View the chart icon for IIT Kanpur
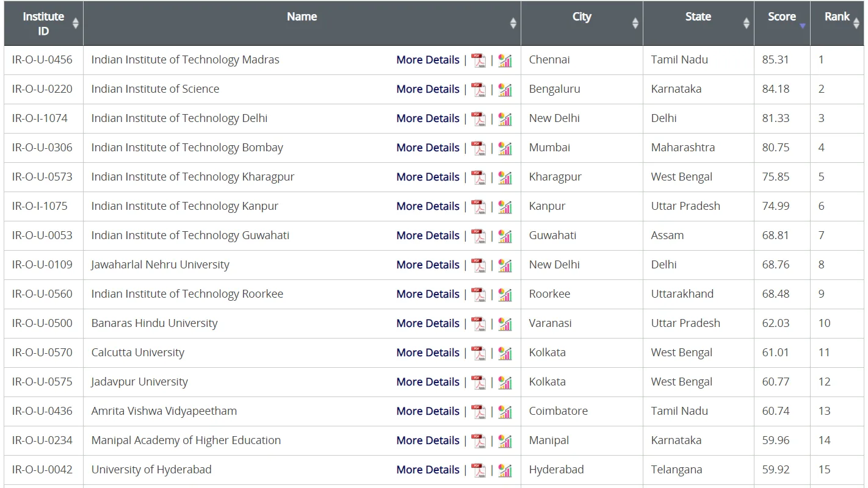Image resolution: width=868 pixels, height=488 pixels. [x=505, y=207]
